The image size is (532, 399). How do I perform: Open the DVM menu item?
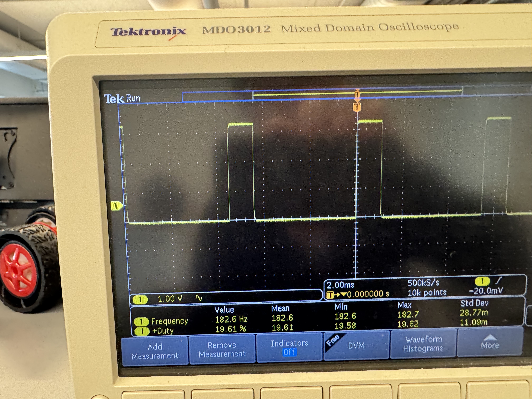(356, 346)
